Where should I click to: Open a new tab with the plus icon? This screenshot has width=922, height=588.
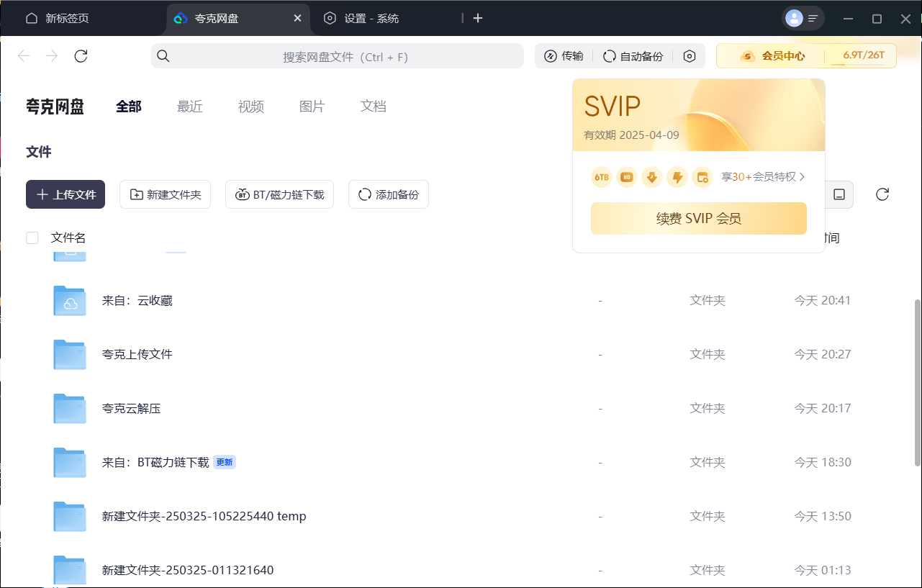click(478, 18)
